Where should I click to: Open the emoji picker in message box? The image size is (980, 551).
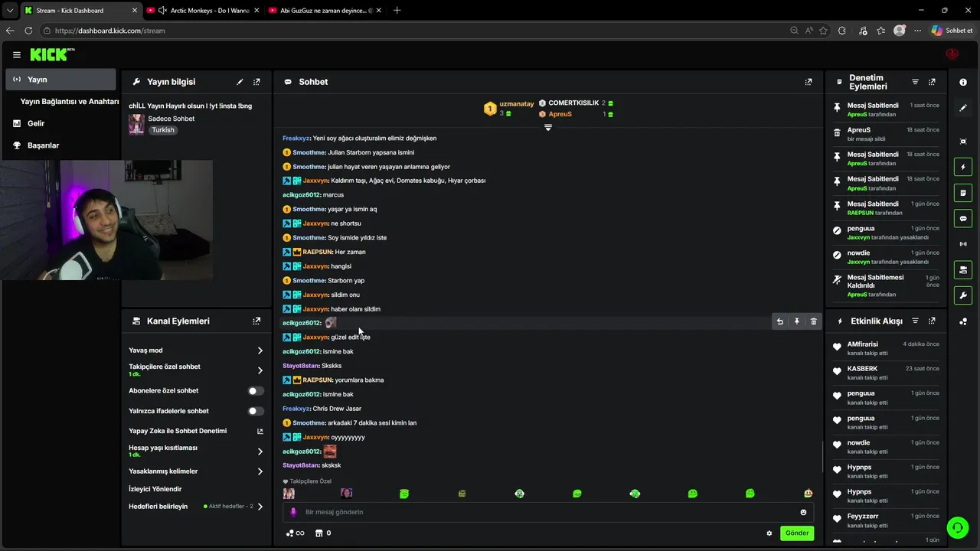click(x=803, y=512)
